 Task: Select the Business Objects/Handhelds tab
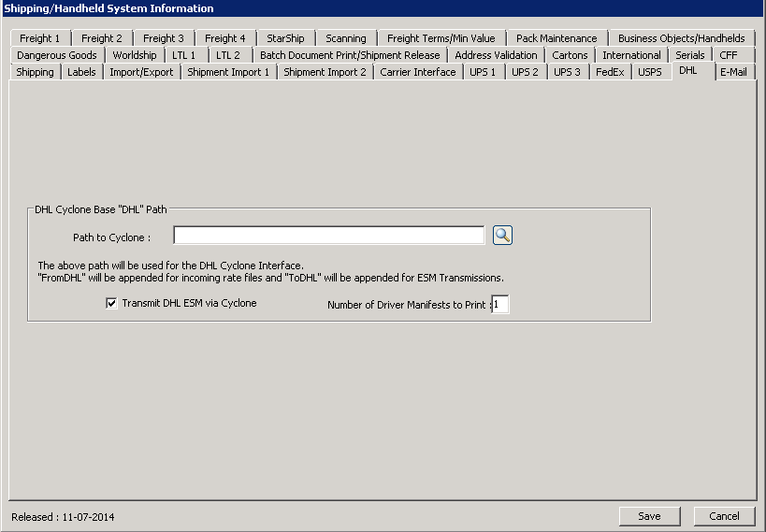point(682,38)
